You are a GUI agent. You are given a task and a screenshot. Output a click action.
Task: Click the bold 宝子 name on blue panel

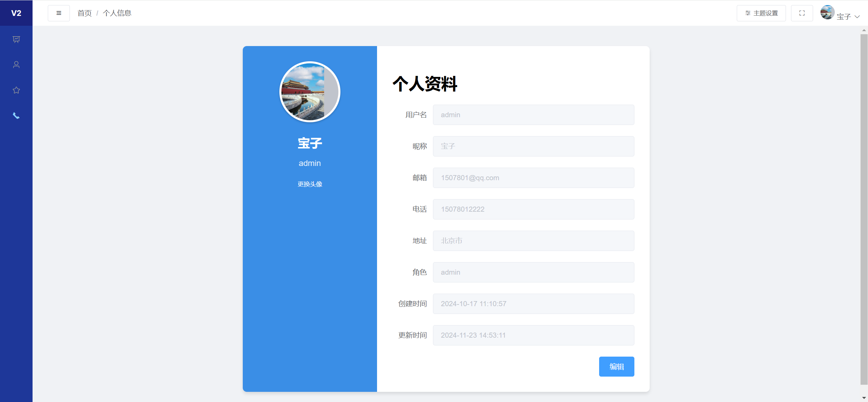(x=310, y=143)
